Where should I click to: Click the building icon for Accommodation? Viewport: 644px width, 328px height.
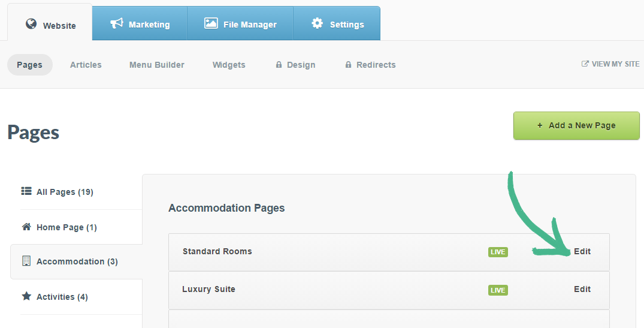(26, 261)
